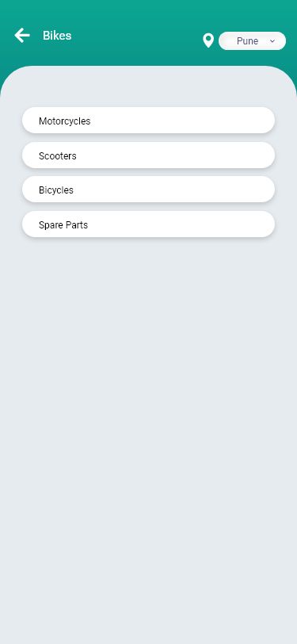Tap the location pin icon
The image size is (297, 644).
208,40
